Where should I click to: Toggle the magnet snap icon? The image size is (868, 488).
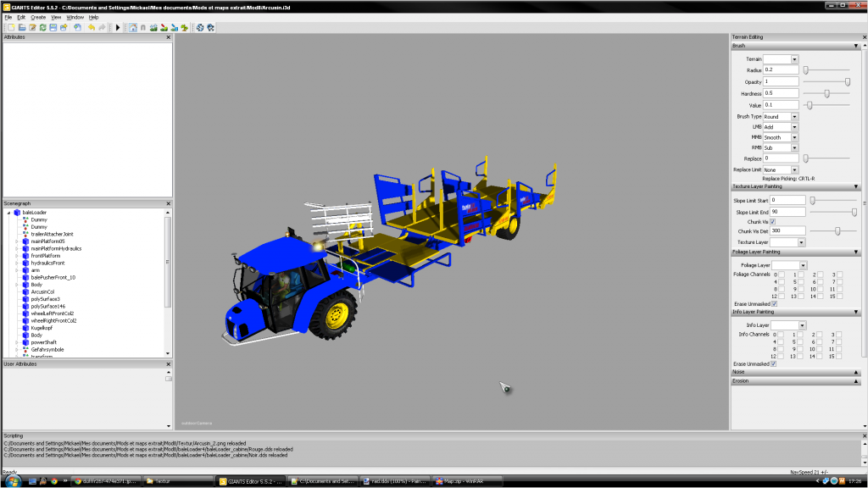142,27
